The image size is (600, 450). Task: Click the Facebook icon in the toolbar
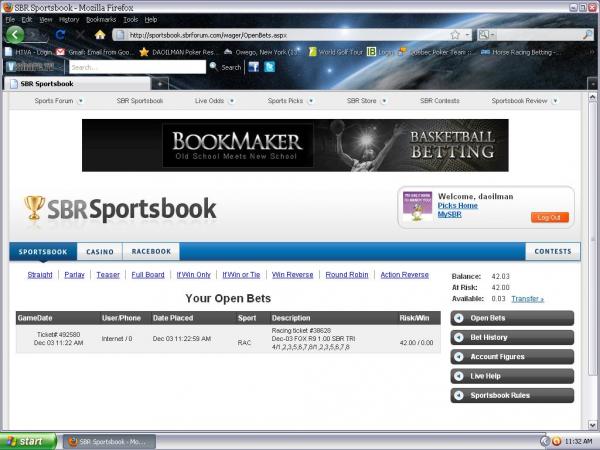click(x=254, y=67)
